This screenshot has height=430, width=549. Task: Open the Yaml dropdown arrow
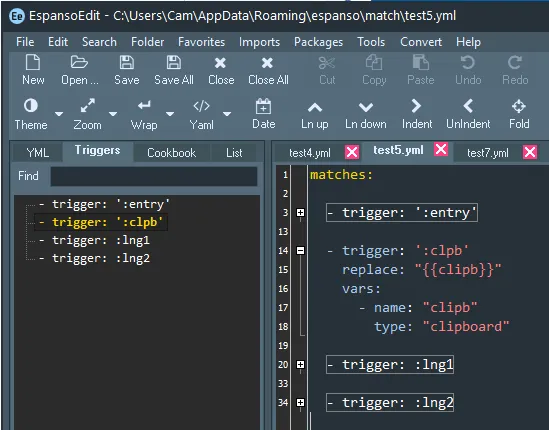(227, 114)
